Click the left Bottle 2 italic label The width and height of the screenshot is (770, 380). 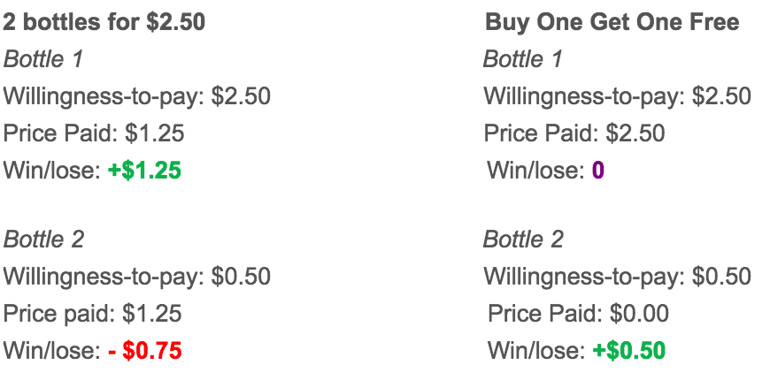pos(44,240)
